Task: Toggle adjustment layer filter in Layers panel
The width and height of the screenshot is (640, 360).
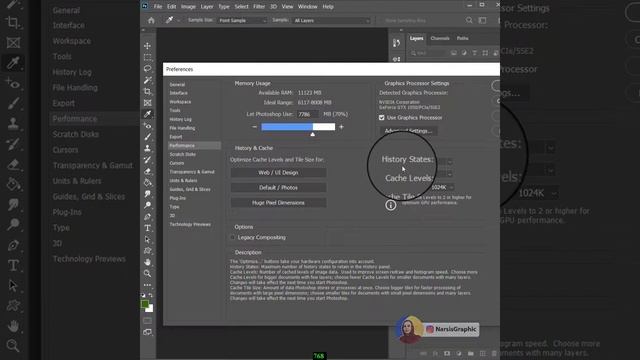Action: (x=464, y=53)
